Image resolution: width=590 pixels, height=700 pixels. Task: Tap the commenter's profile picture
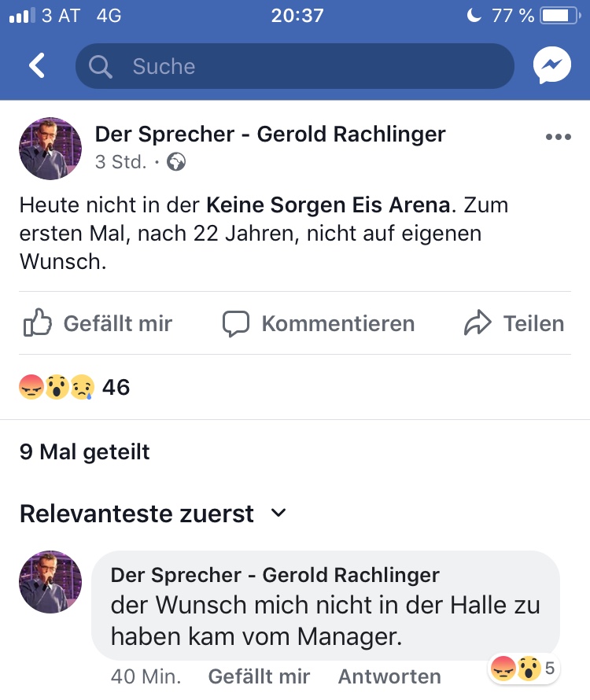pos(50,581)
